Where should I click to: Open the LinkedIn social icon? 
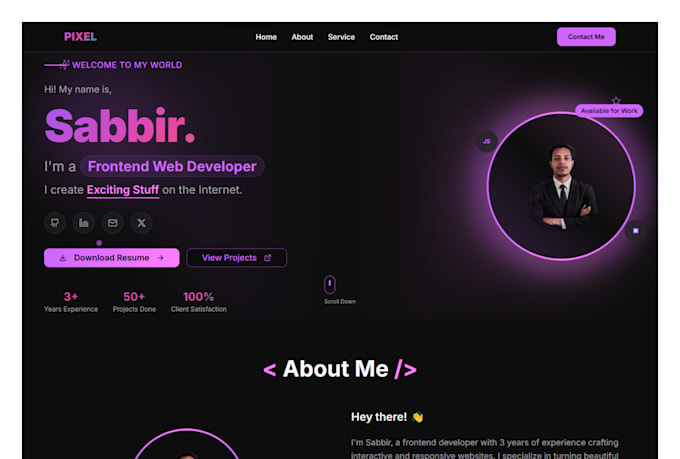pos(84,223)
